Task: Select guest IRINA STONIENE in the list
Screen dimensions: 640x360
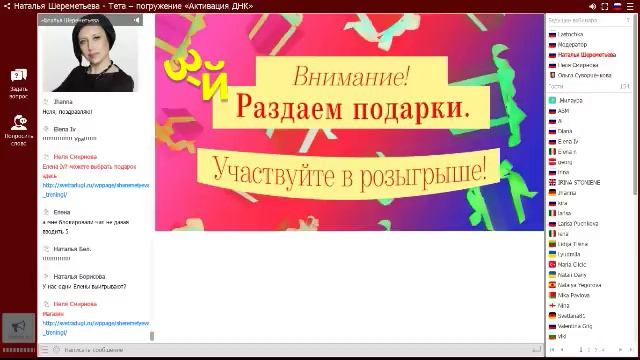Action: (579, 182)
